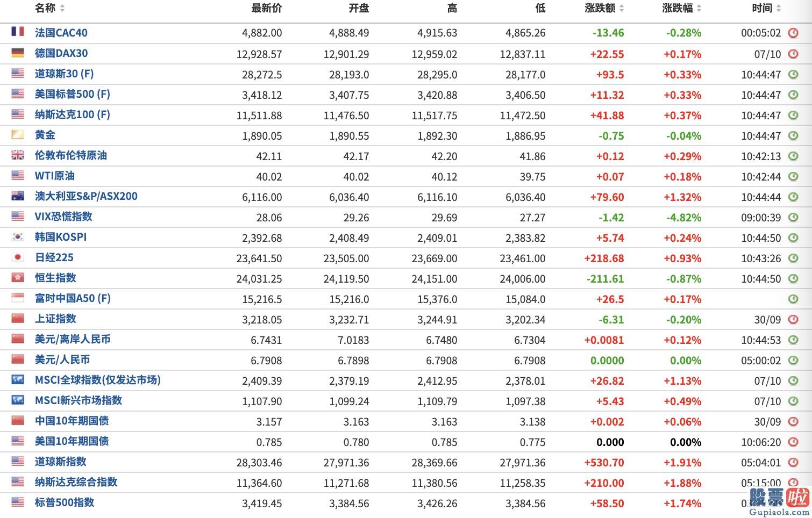Open 伦敦布伦特原油 link

pos(71,155)
